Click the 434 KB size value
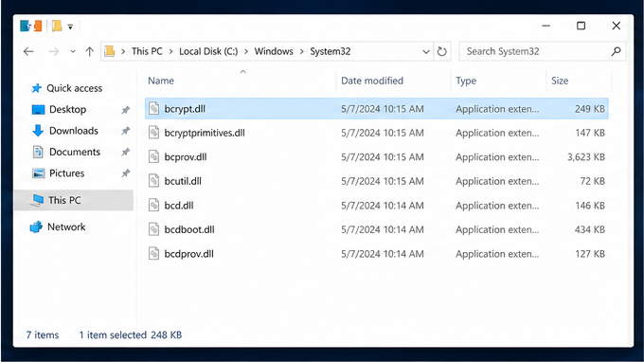This screenshot has height=362, width=644. point(590,229)
